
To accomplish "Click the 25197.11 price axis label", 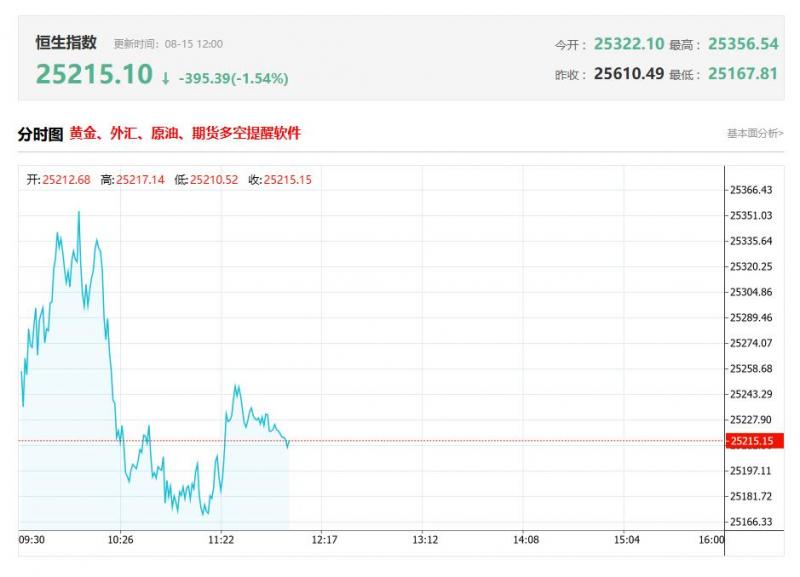I will 751,471.
